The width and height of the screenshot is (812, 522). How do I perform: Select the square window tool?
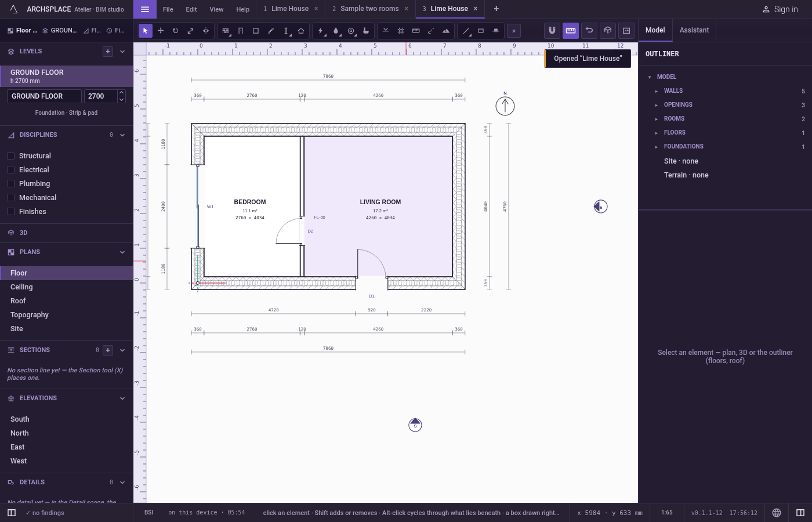256,31
